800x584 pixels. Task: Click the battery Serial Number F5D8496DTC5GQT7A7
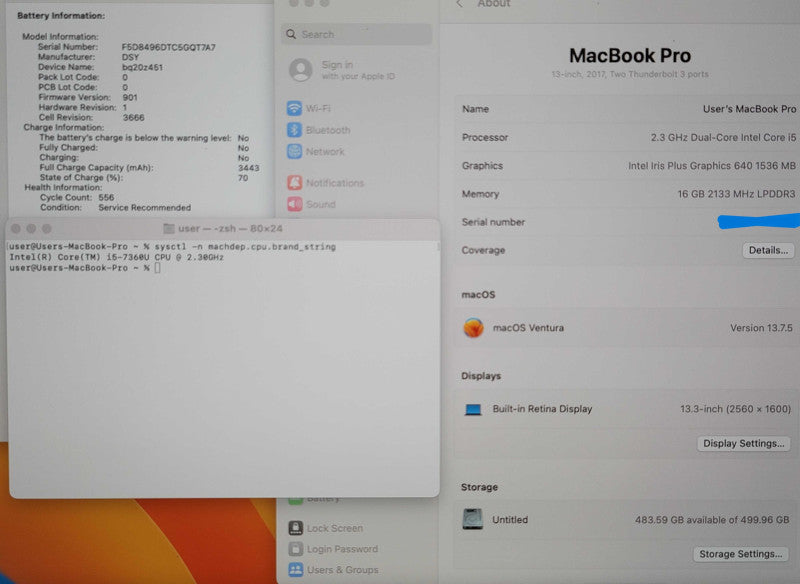(168, 47)
